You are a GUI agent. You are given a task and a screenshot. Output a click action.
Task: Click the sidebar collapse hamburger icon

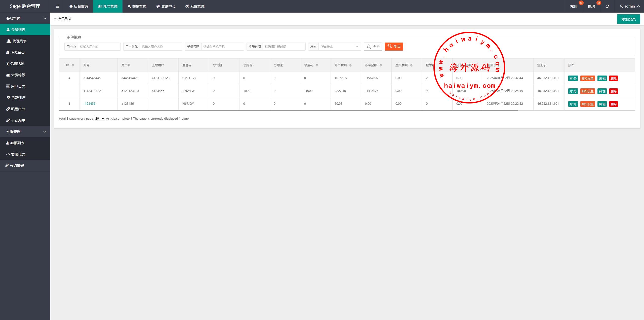coord(57,6)
